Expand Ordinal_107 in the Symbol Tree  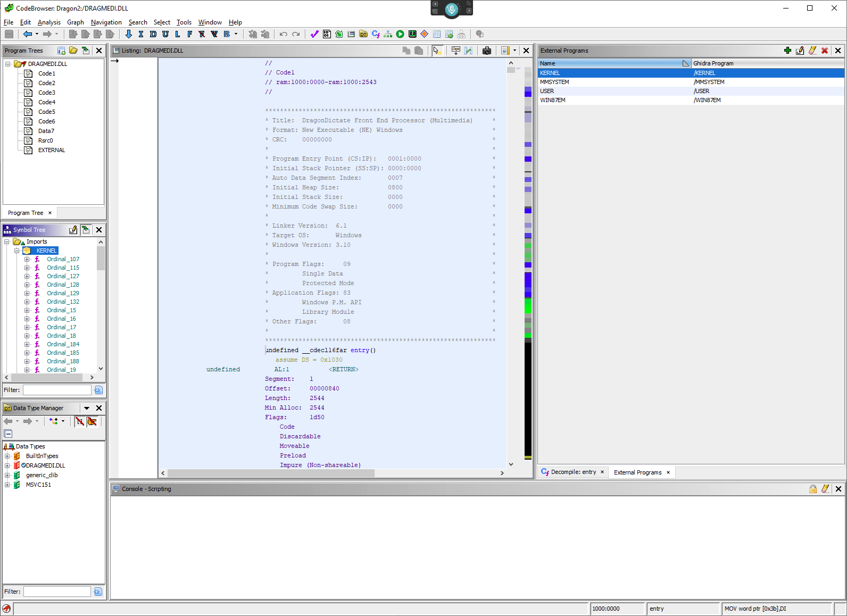coord(27,260)
